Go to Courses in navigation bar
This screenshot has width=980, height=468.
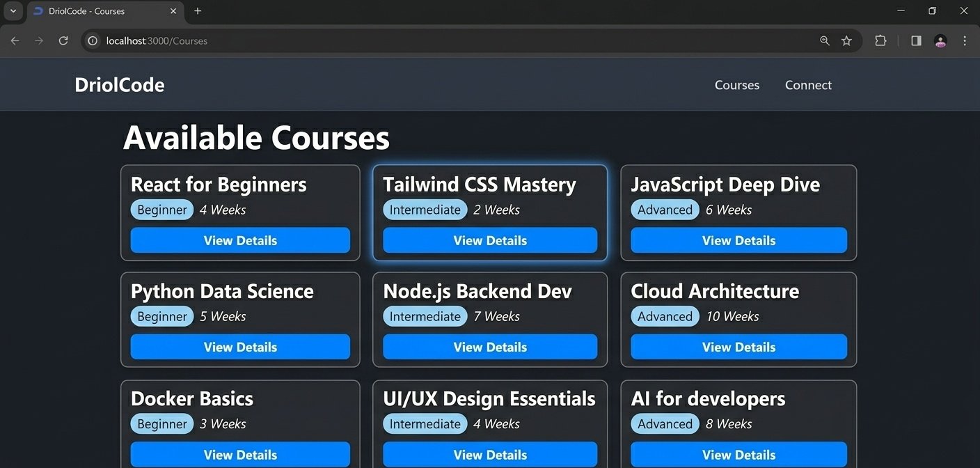[x=736, y=85]
